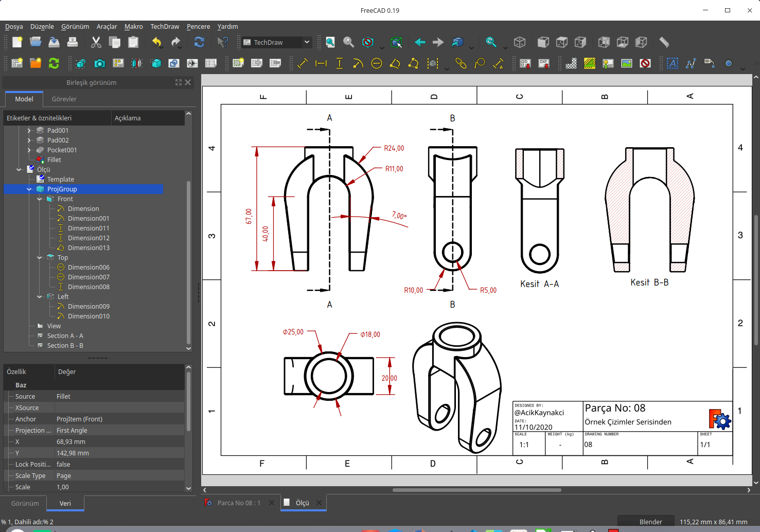The width and height of the screenshot is (760, 532).
Task: Open the TechDraw menu
Action: [x=165, y=26]
